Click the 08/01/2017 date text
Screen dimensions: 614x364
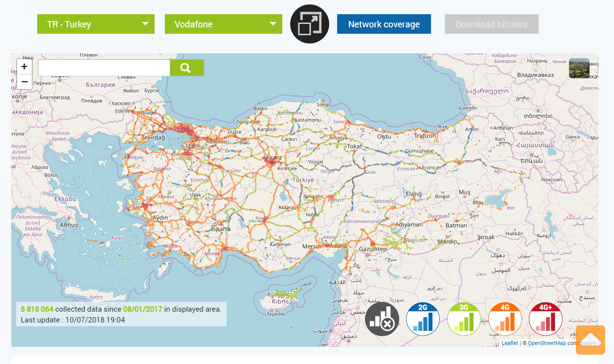tap(142, 309)
